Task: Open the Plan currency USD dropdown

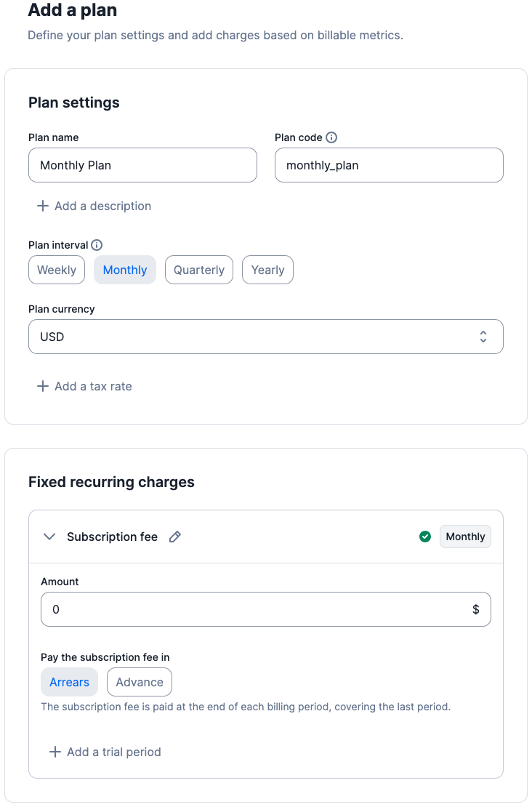Action: pyautogui.click(x=265, y=337)
